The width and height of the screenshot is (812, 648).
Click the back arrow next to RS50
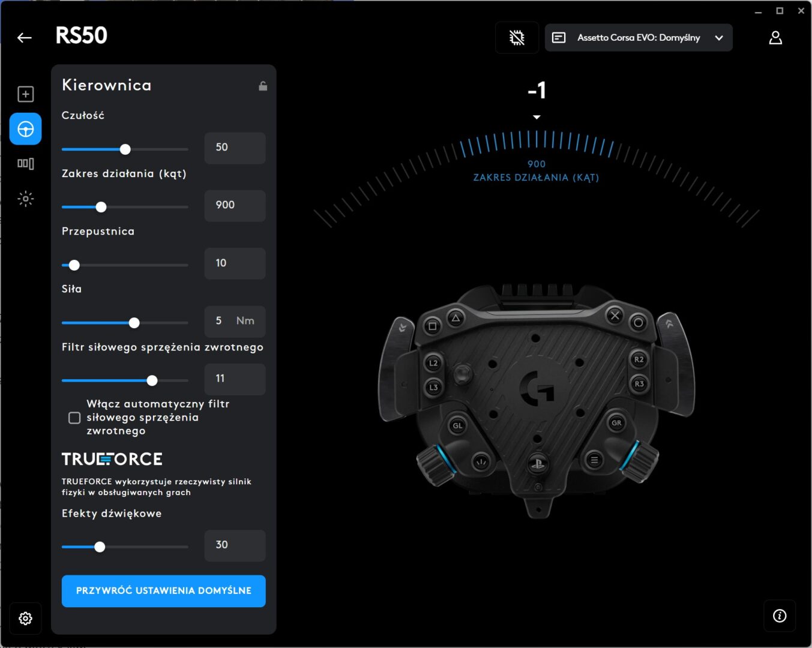point(25,38)
